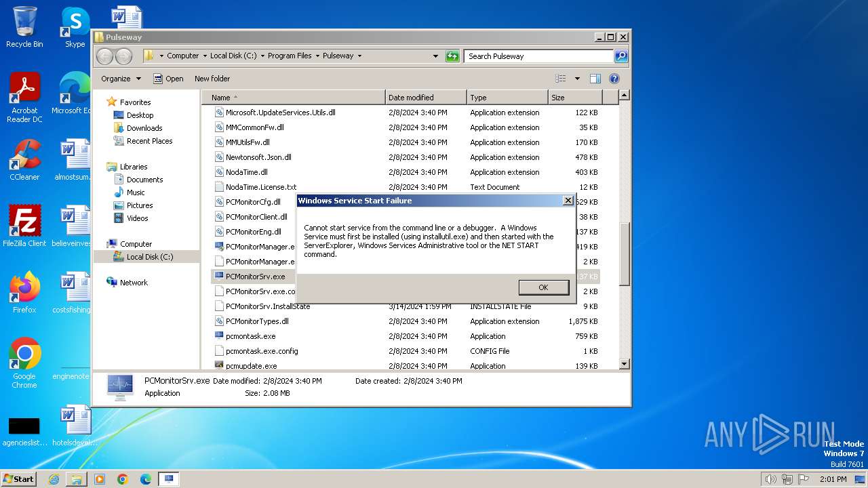Click Program Files breadcrumb segment

click(290, 56)
